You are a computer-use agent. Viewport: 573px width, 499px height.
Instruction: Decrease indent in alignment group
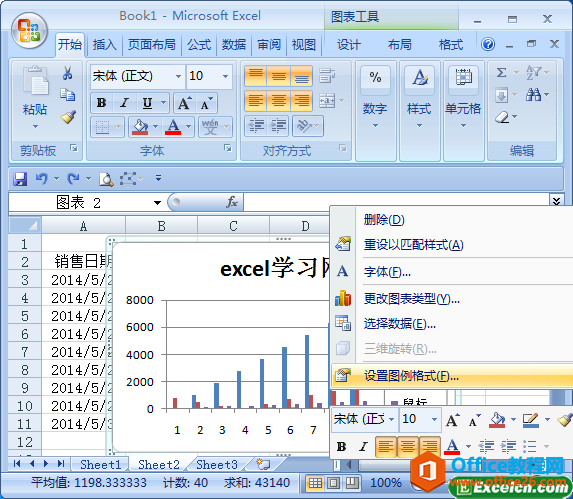tap(256, 126)
